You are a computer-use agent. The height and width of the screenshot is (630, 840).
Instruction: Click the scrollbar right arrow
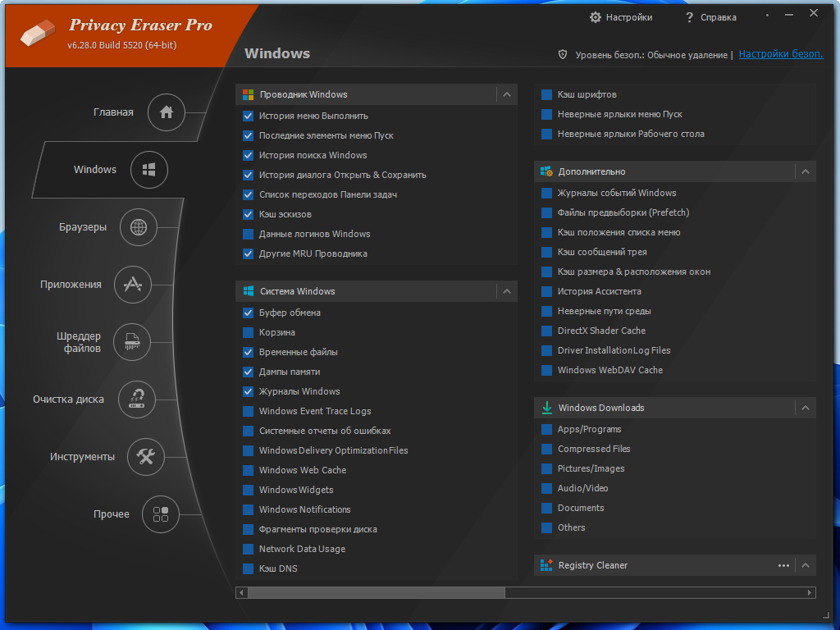tap(810, 592)
